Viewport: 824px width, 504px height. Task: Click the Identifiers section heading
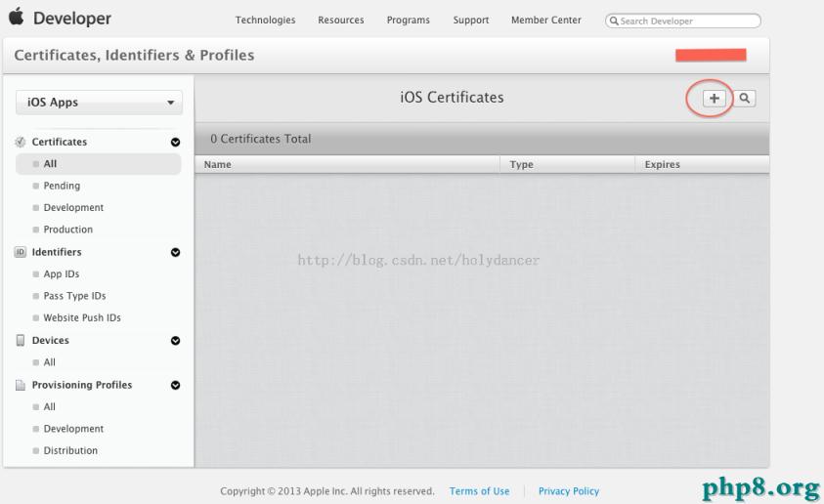57,252
